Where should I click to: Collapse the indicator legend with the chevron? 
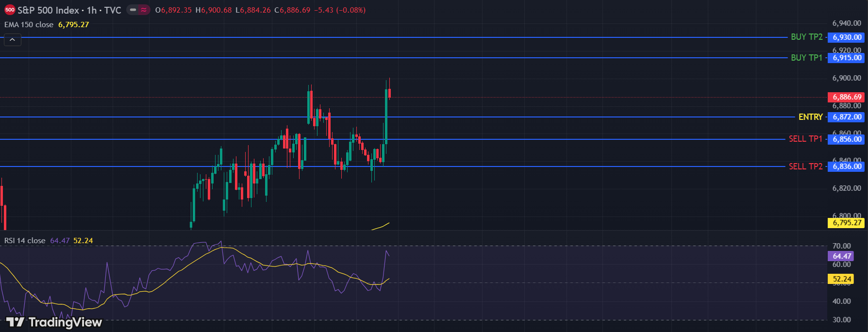point(13,40)
